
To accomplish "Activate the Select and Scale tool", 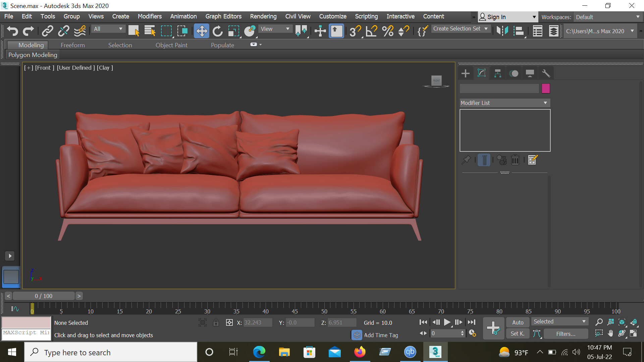I will [x=234, y=31].
